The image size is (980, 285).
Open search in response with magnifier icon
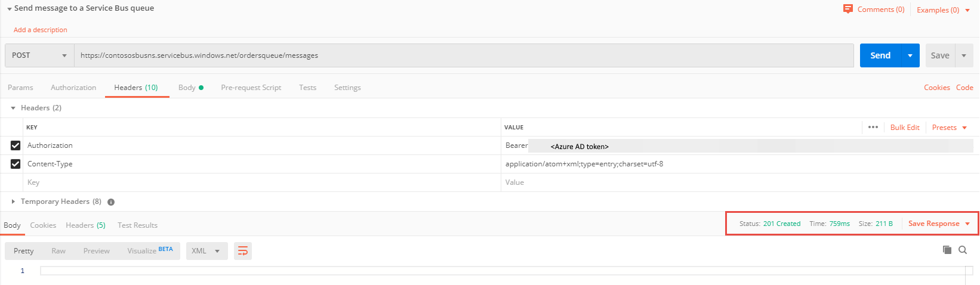pyautogui.click(x=963, y=250)
